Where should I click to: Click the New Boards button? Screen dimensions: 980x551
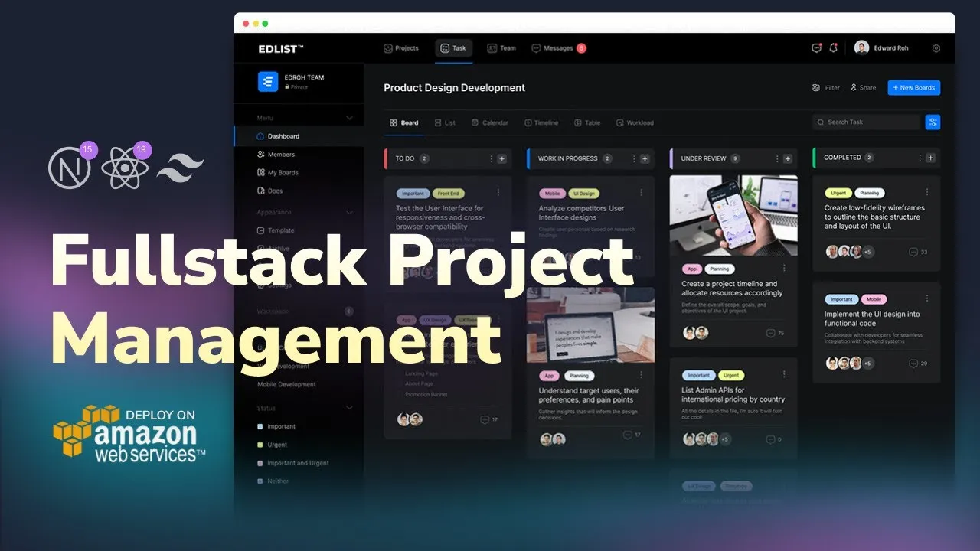click(914, 88)
